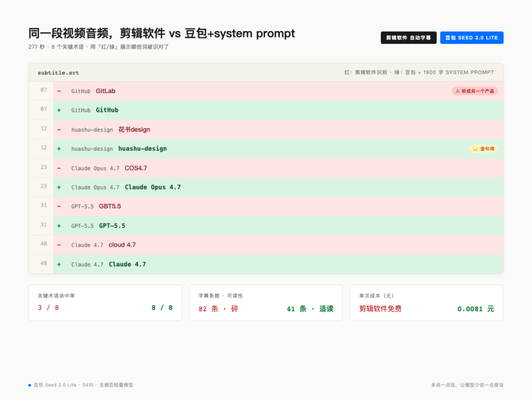
Task: Select the subtitle.srt file name
Action: pos(58,72)
